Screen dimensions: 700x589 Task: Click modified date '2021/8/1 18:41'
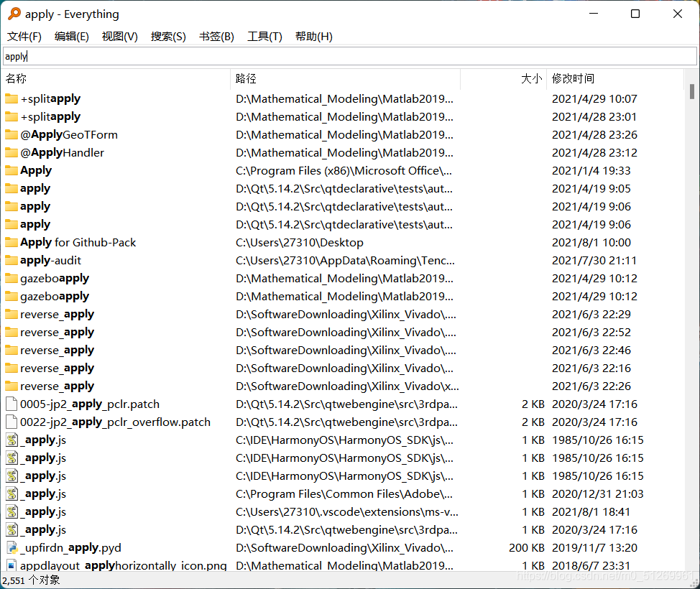591,511
